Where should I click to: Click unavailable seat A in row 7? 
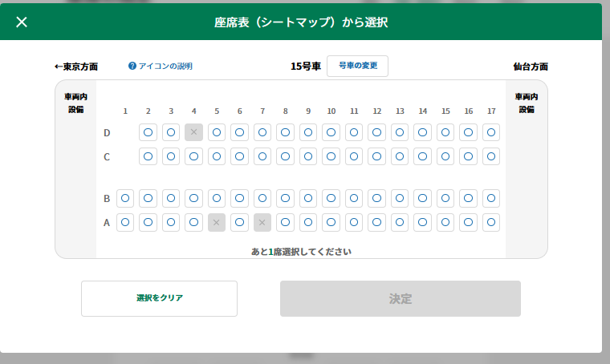262,222
